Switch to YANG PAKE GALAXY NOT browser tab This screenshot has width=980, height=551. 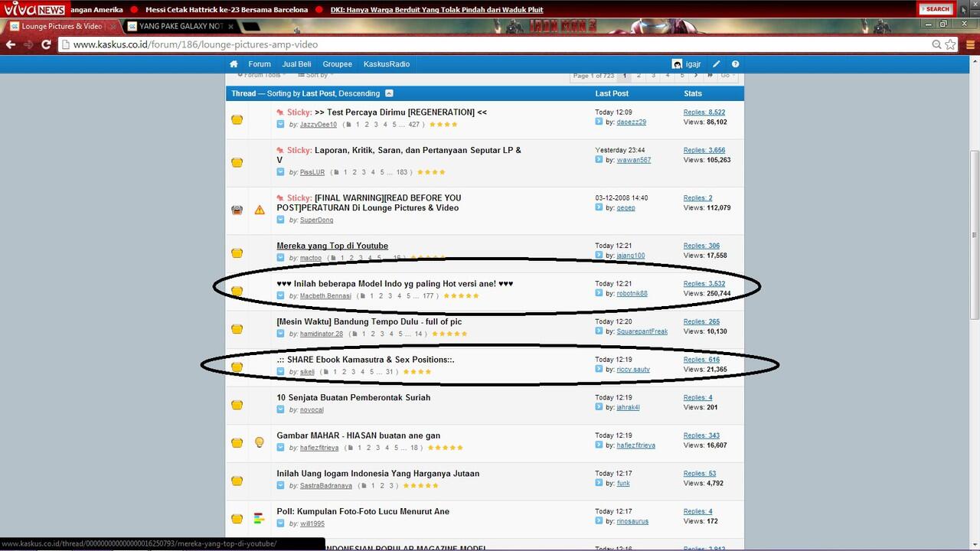tap(181, 26)
